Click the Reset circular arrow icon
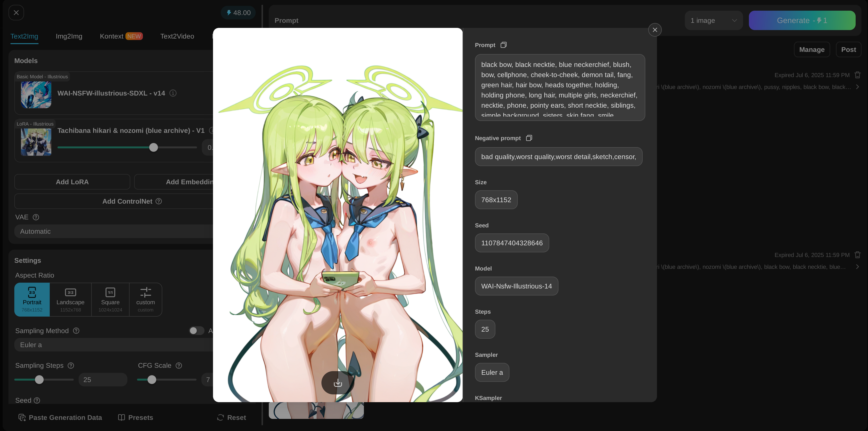The width and height of the screenshot is (868, 431). tap(220, 417)
